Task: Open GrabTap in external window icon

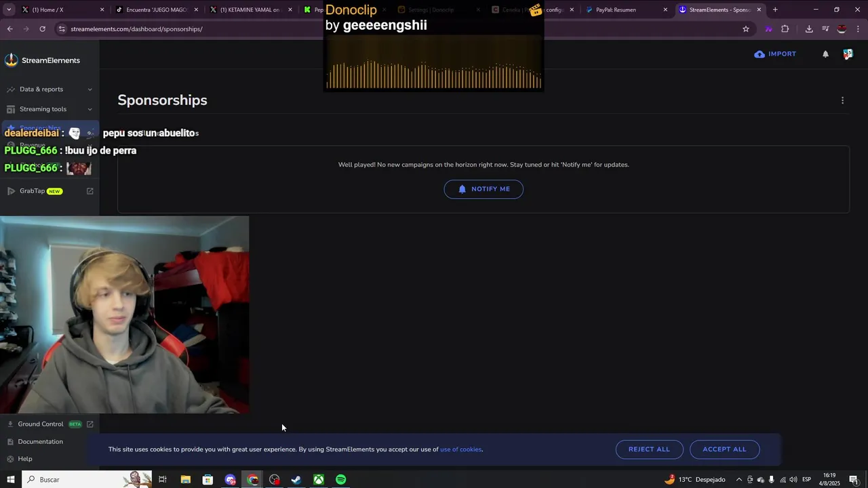Action: pyautogui.click(x=90, y=191)
